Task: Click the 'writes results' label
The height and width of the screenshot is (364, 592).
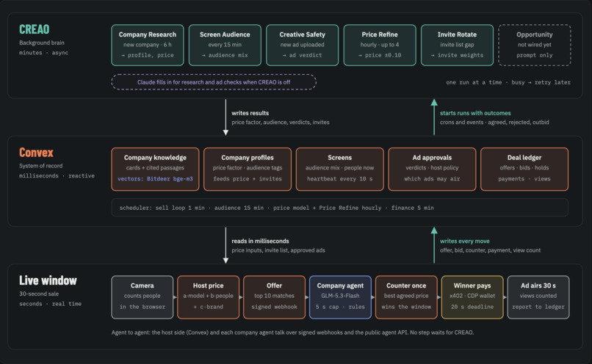Action: (250, 113)
